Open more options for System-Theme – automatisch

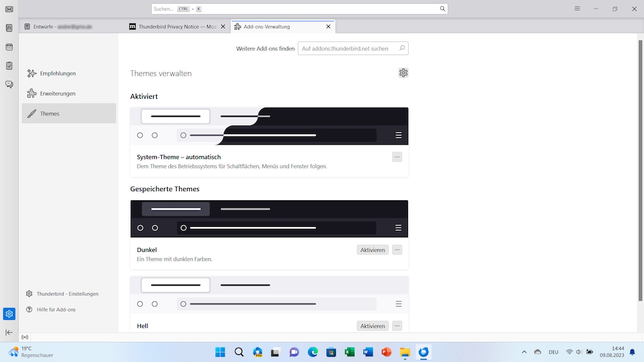(397, 157)
